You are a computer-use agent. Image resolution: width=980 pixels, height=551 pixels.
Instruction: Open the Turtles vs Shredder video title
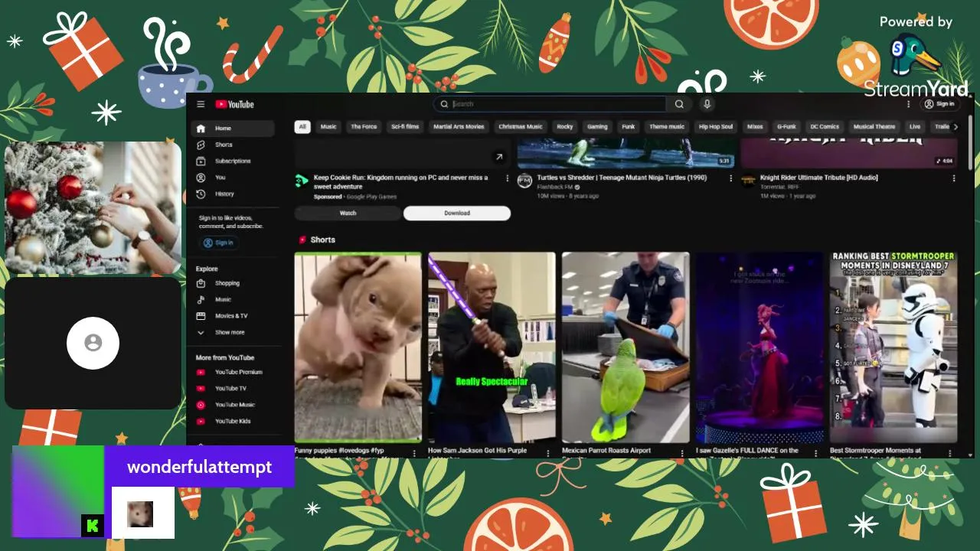[x=622, y=178]
